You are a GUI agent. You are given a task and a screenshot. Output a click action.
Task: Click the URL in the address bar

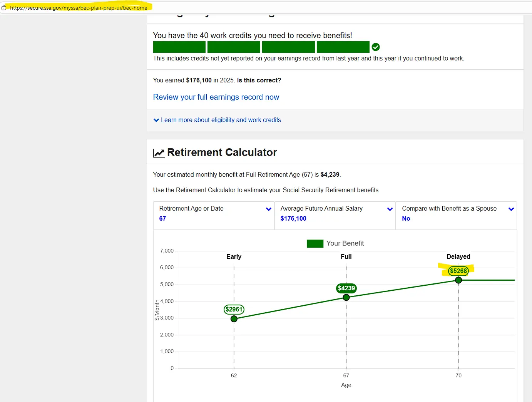pos(79,8)
